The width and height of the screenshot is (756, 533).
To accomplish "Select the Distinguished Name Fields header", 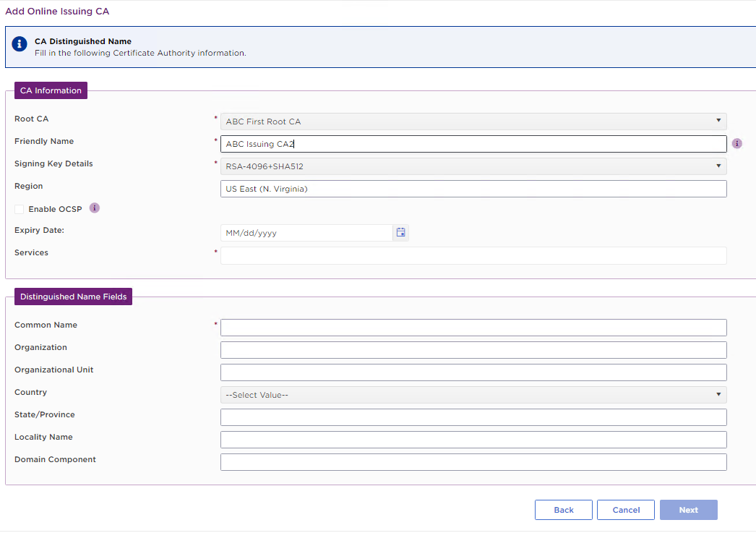I will point(73,297).
